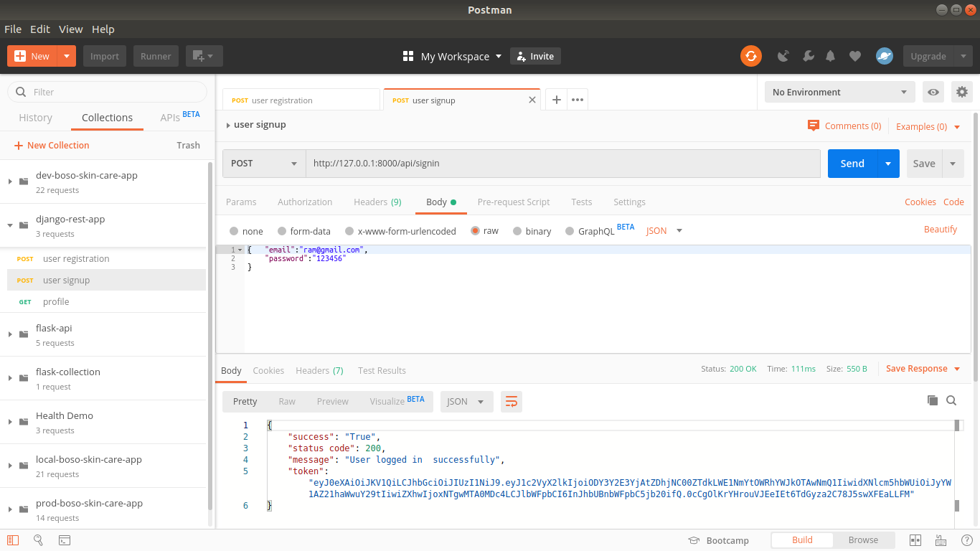Open settings via the wrench icon
Screen dimensions: 980x551
tap(808, 56)
